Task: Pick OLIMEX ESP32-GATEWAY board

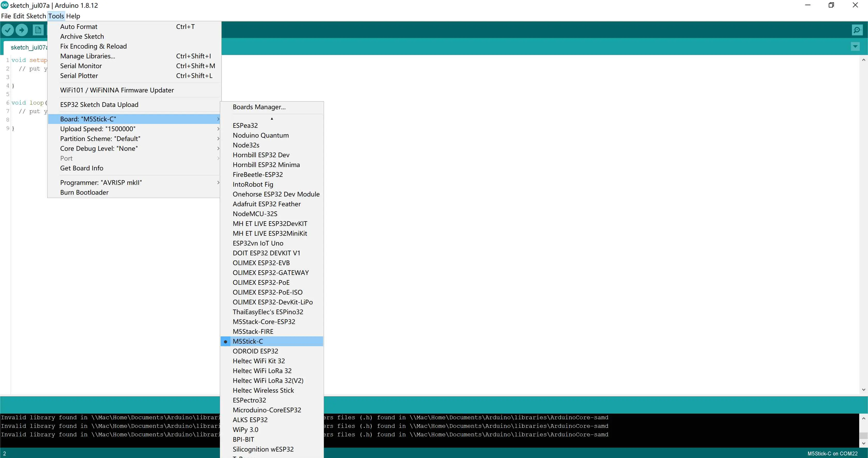Action: pos(272,272)
